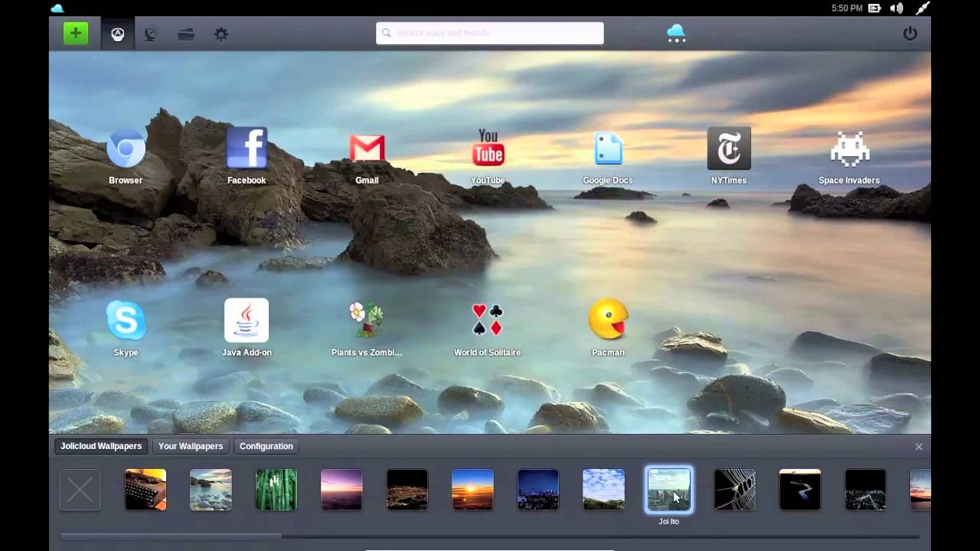The height and width of the screenshot is (551, 980).
Task: Choose the green bamboo wallpaper thumbnail
Action: (276, 490)
